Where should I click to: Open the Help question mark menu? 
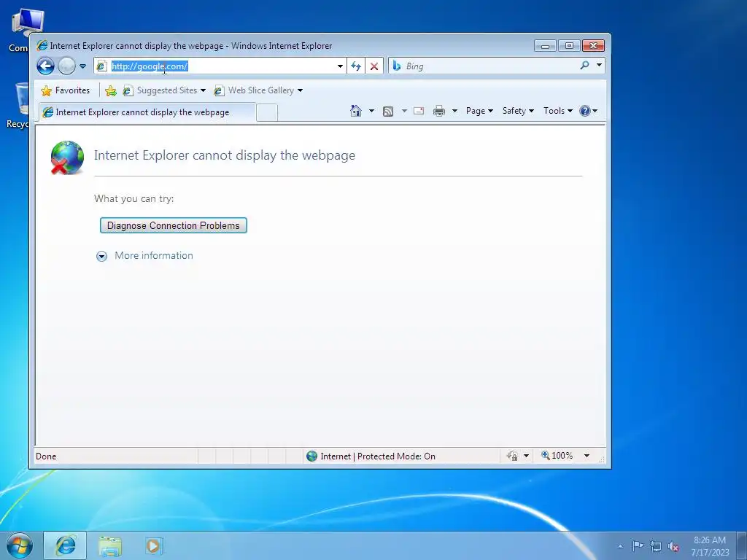pyautogui.click(x=588, y=111)
